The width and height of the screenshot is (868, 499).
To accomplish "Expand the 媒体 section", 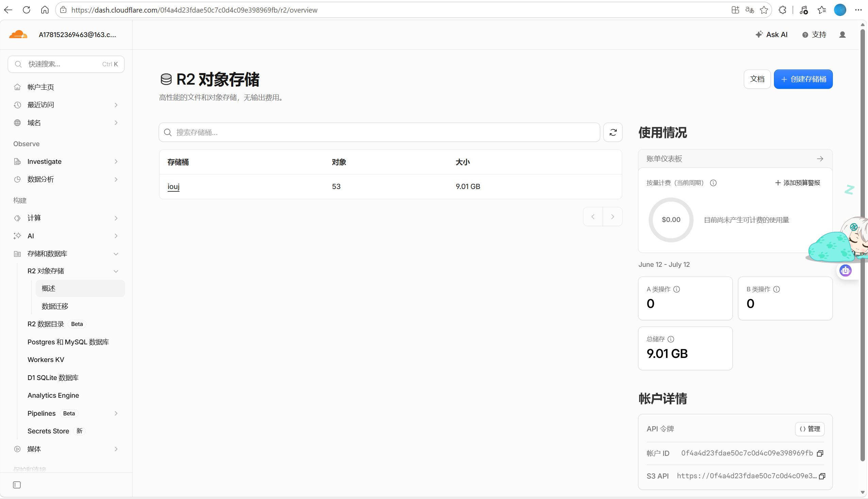I will [x=116, y=449].
